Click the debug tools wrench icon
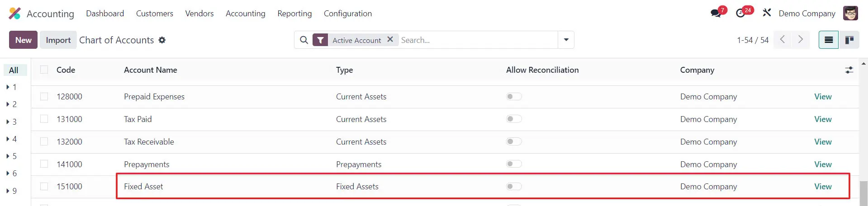868x206 pixels. tap(767, 13)
